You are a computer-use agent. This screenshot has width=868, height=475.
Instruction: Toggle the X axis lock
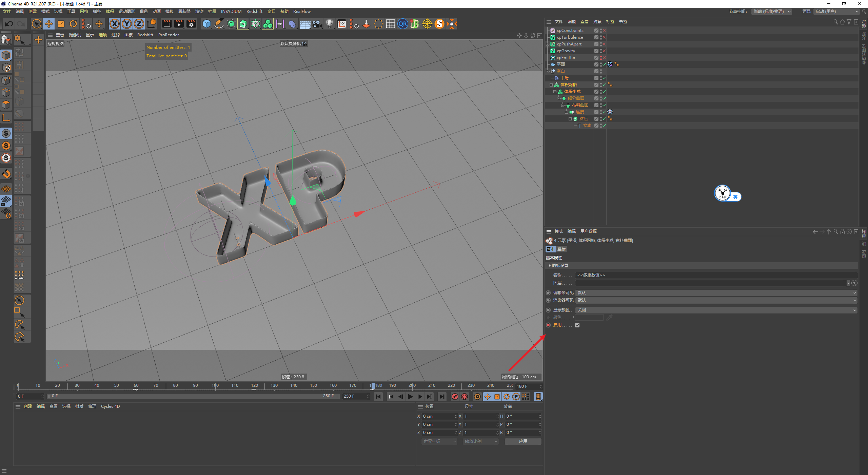(115, 24)
